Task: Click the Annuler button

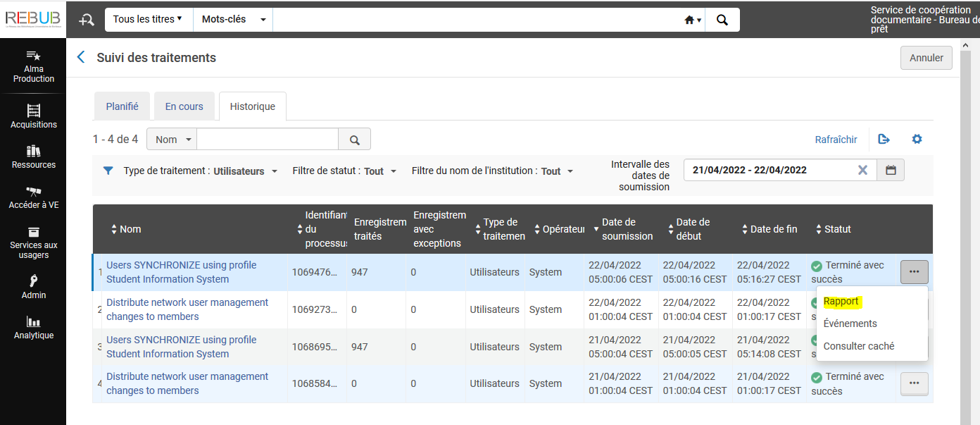Action: coord(926,58)
